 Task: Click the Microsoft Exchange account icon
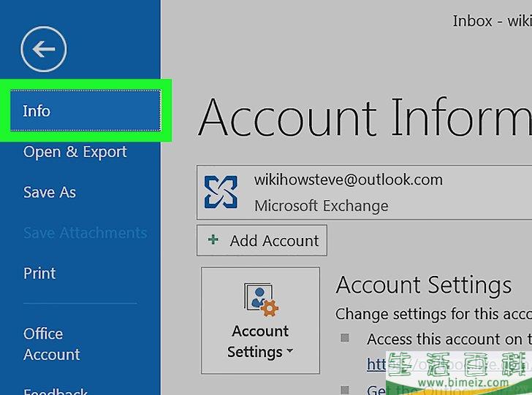pyautogui.click(x=221, y=192)
